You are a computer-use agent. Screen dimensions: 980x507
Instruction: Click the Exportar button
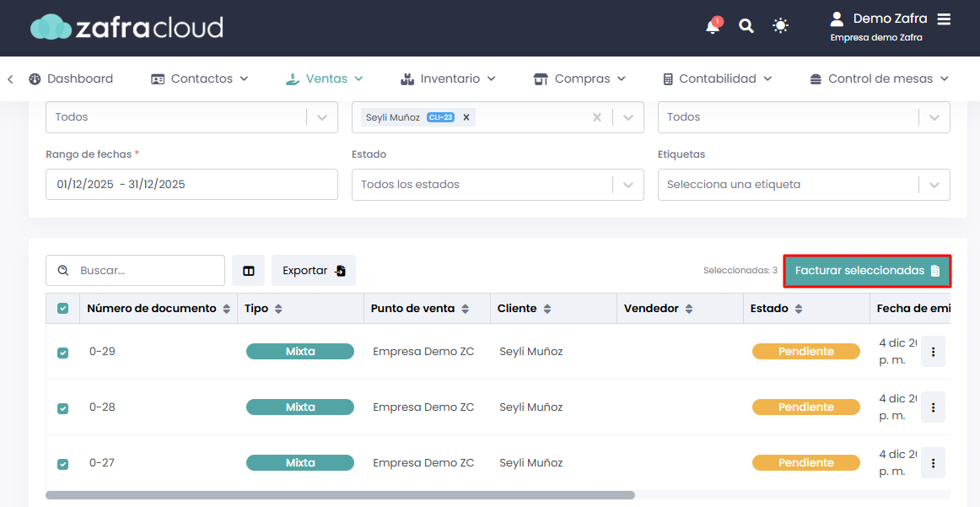click(314, 271)
